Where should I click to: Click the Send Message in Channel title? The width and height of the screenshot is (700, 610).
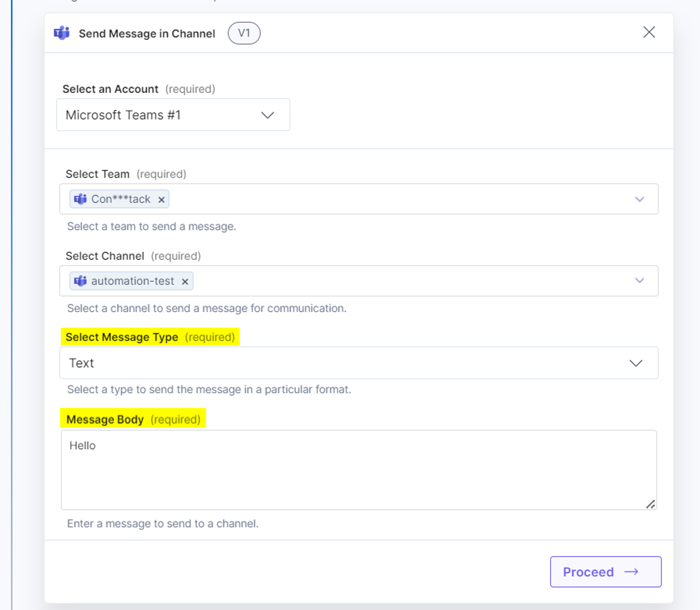pyautogui.click(x=147, y=33)
